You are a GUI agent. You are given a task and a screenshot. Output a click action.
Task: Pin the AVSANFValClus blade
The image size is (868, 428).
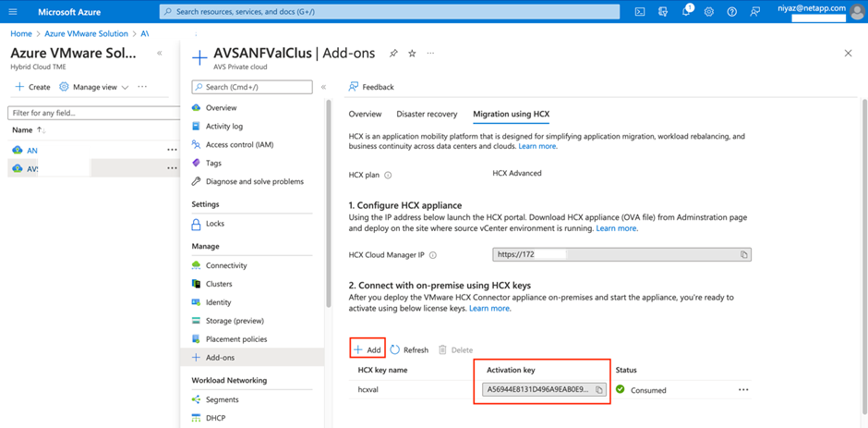point(394,54)
